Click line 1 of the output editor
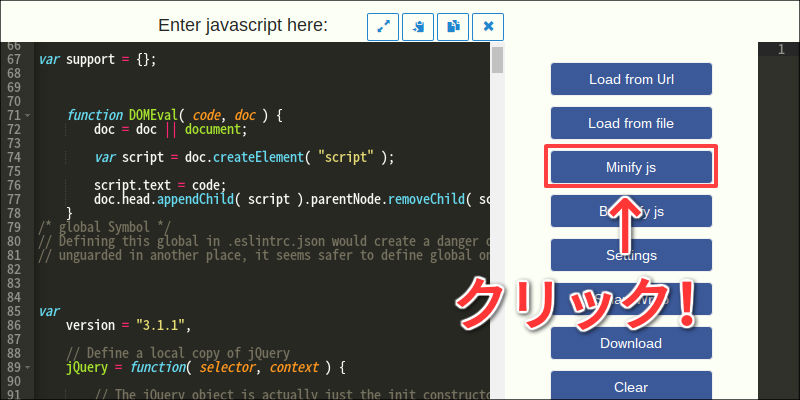 click(x=781, y=49)
